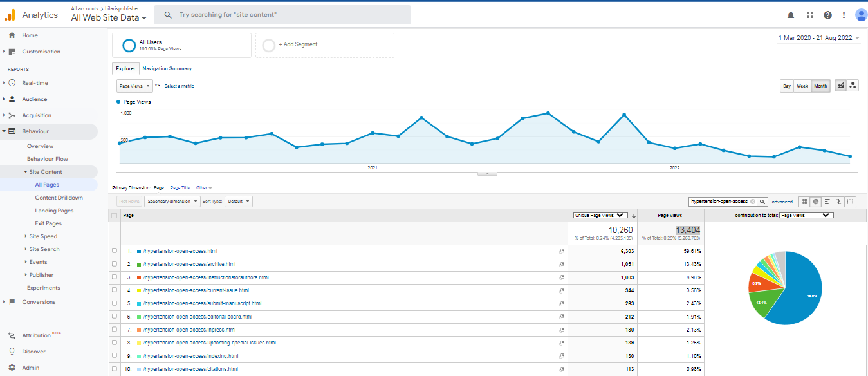868x376 pixels.
Task: Click the table search magnifier icon
Action: (x=762, y=202)
